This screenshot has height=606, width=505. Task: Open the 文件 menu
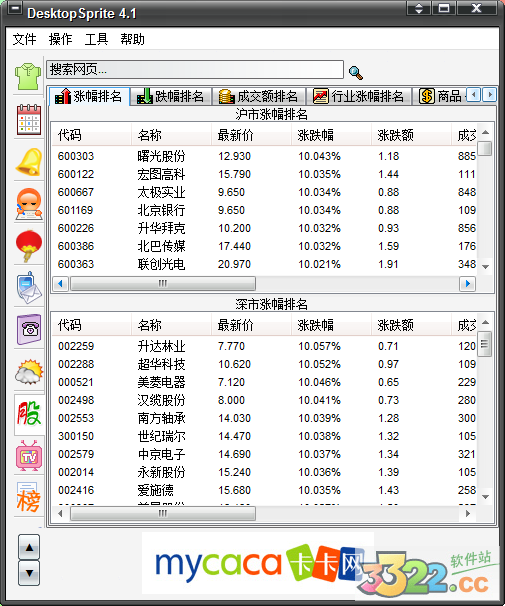(24, 39)
